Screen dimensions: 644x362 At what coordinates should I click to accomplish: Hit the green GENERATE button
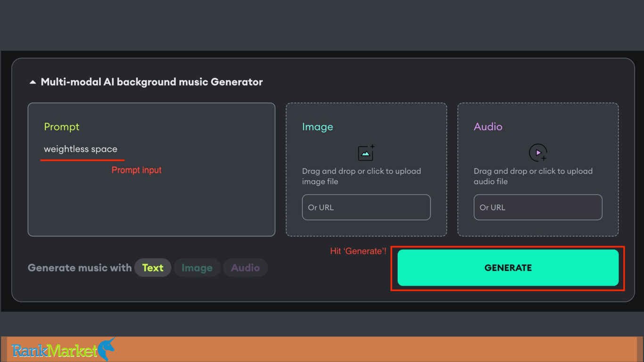click(x=508, y=268)
